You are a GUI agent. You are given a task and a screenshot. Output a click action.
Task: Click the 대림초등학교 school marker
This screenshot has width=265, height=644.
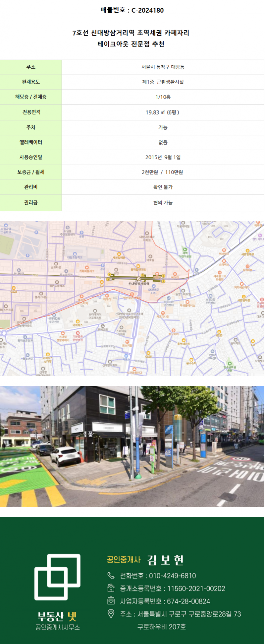tap(75, 253)
